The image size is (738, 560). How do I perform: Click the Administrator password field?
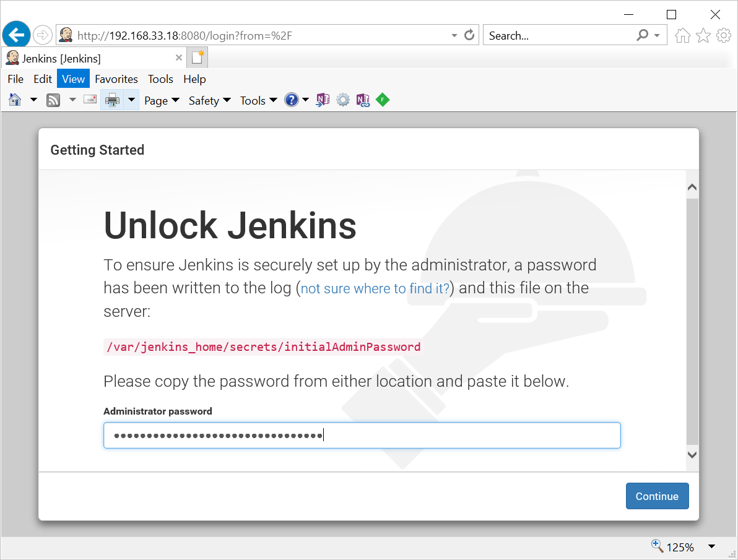(x=362, y=436)
